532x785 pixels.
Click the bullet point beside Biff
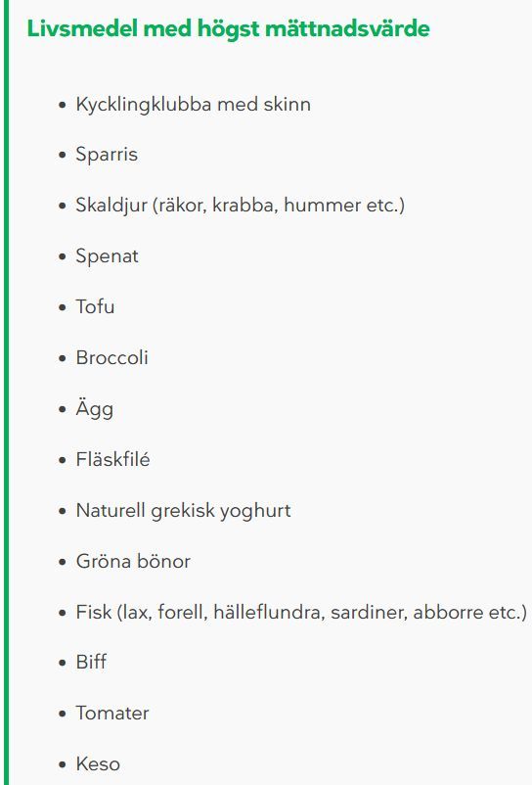point(62,663)
